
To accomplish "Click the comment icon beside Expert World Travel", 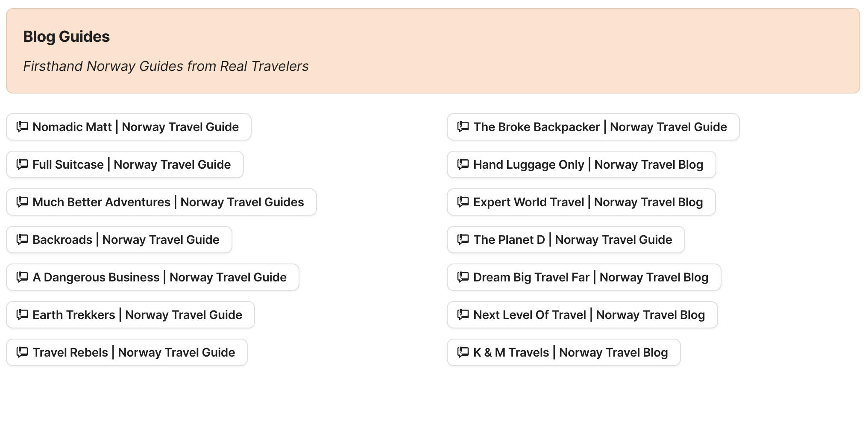I will 463,202.
